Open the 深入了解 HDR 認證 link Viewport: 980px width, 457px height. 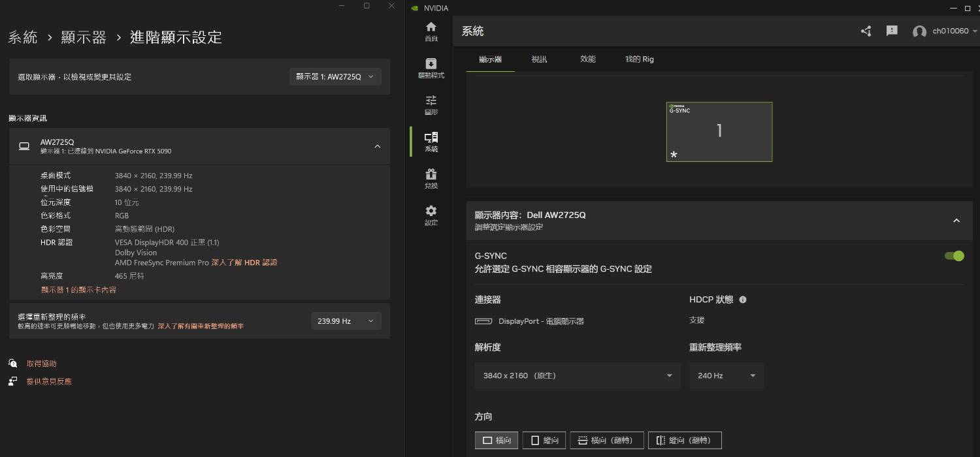tap(244, 262)
